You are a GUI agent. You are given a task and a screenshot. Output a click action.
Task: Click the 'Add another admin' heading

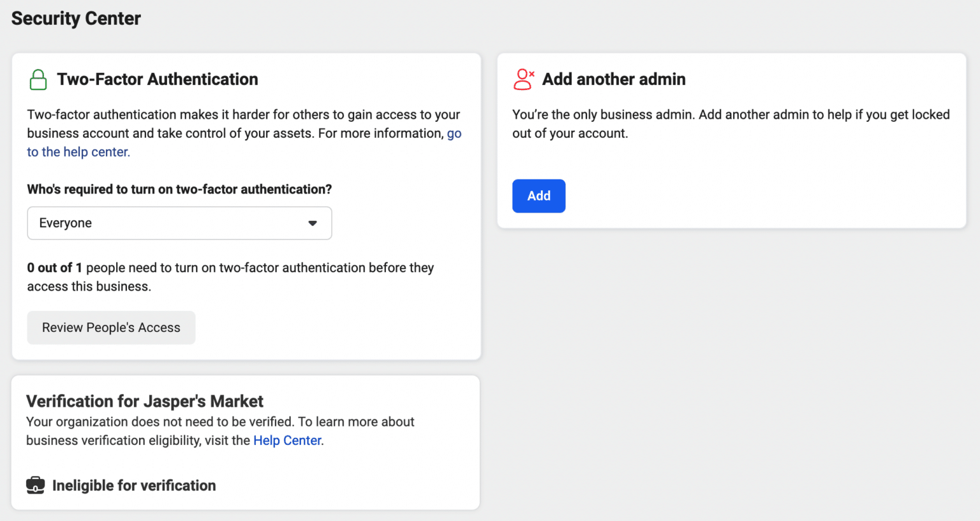(x=614, y=79)
